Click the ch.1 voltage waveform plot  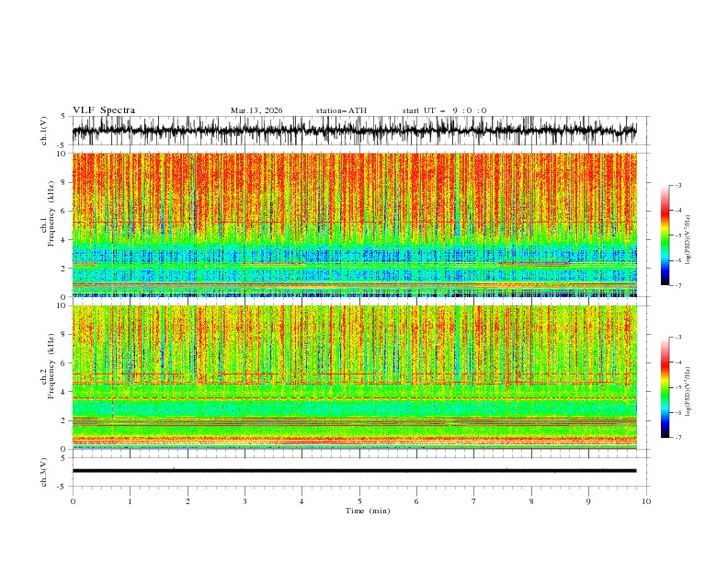tap(354, 131)
